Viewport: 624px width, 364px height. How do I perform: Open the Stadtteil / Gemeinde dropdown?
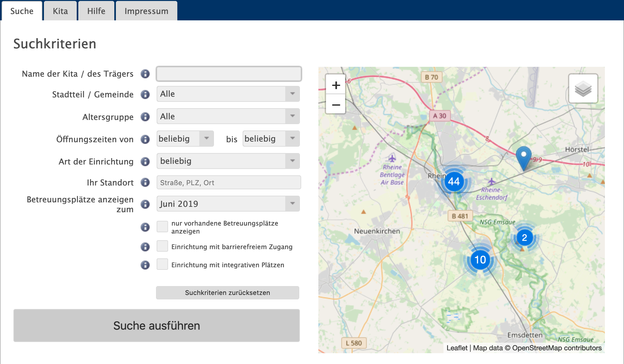pos(228,94)
